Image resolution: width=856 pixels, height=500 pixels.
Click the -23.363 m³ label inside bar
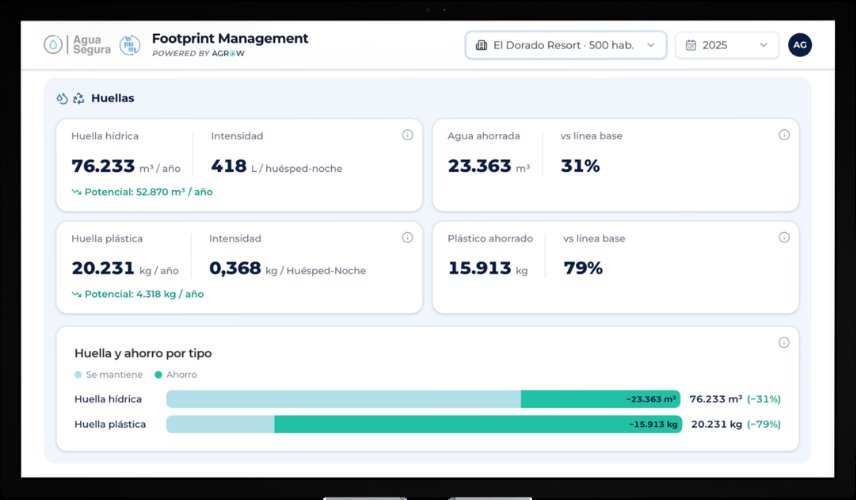pos(651,399)
